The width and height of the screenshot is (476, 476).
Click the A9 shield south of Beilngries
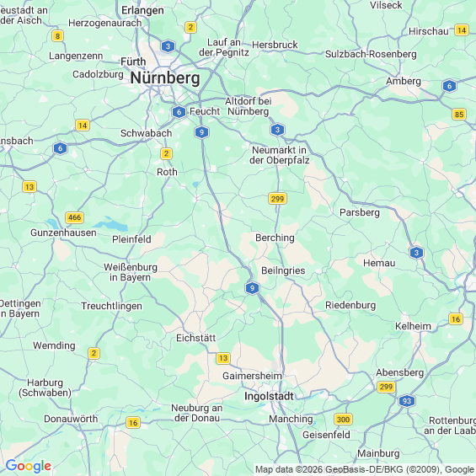tap(252, 288)
